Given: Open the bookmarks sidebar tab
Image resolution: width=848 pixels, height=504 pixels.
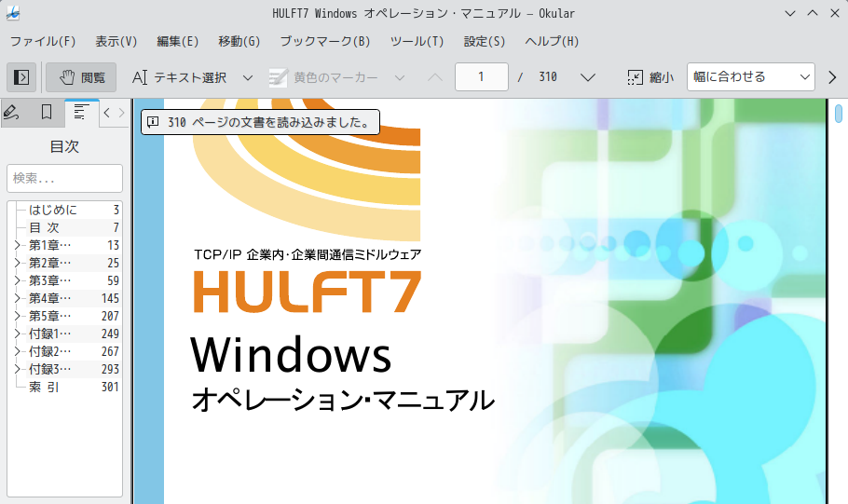Looking at the screenshot, I should click(47, 113).
